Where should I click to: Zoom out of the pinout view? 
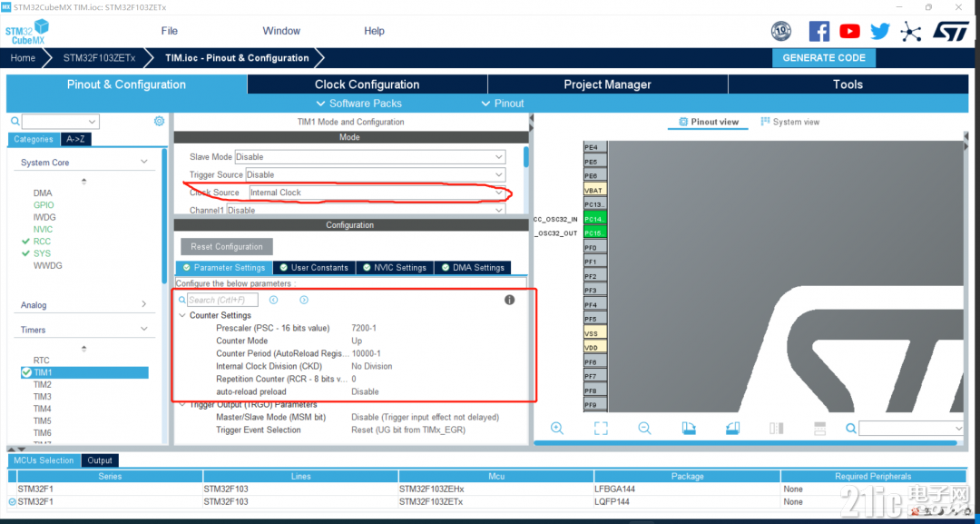[x=644, y=429]
